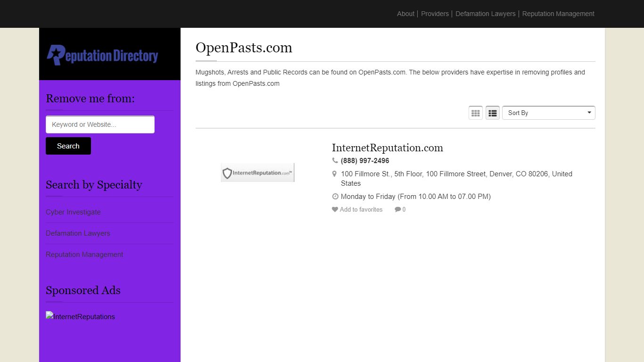Click the Remove me from heading
This screenshot has width=644, height=362.
(x=90, y=99)
